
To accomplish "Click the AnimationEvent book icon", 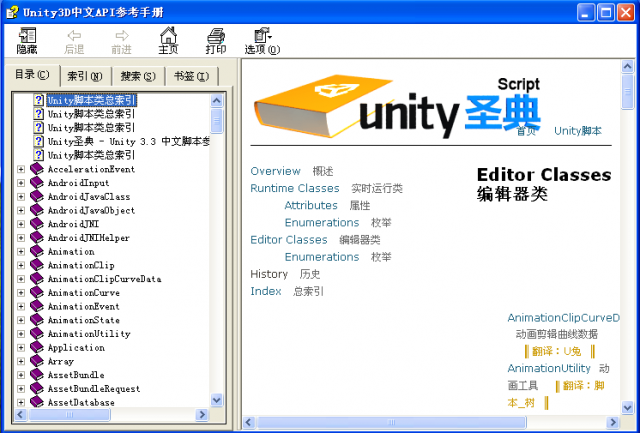I will click(x=37, y=306).
